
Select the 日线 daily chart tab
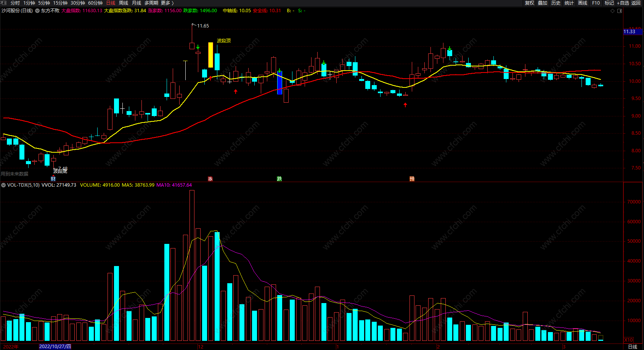click(x=111, y=3)
